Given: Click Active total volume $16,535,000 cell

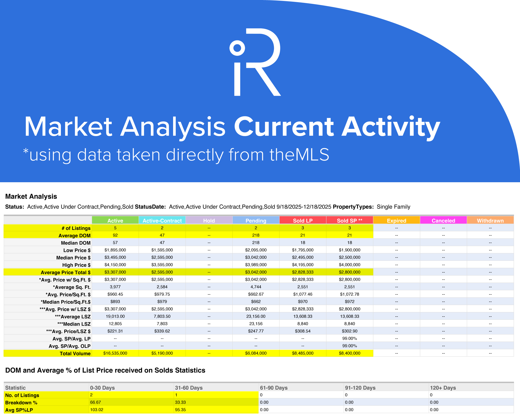Looking at the screenshot, I should point(115,353).
